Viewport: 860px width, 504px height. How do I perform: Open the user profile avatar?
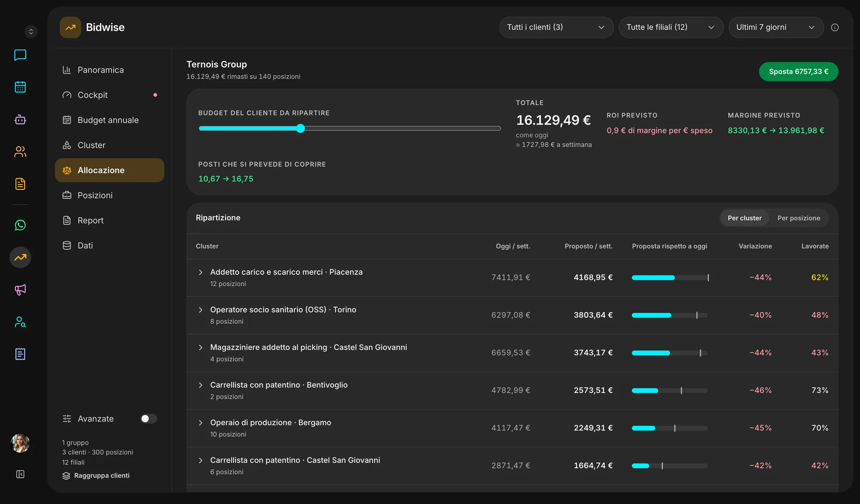point(20,443)
